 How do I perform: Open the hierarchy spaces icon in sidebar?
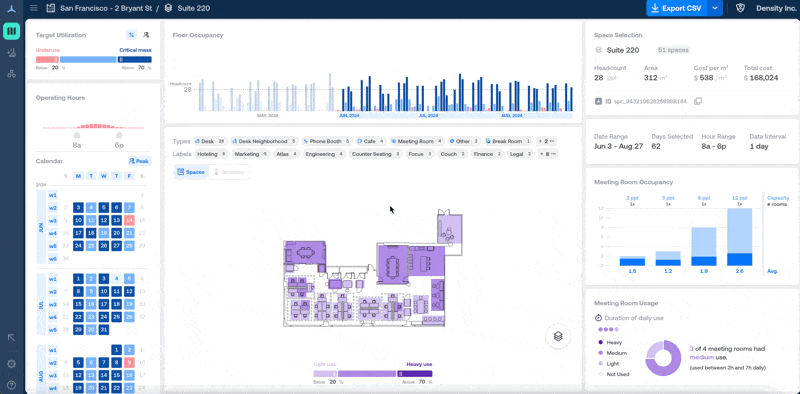[11, 74]
